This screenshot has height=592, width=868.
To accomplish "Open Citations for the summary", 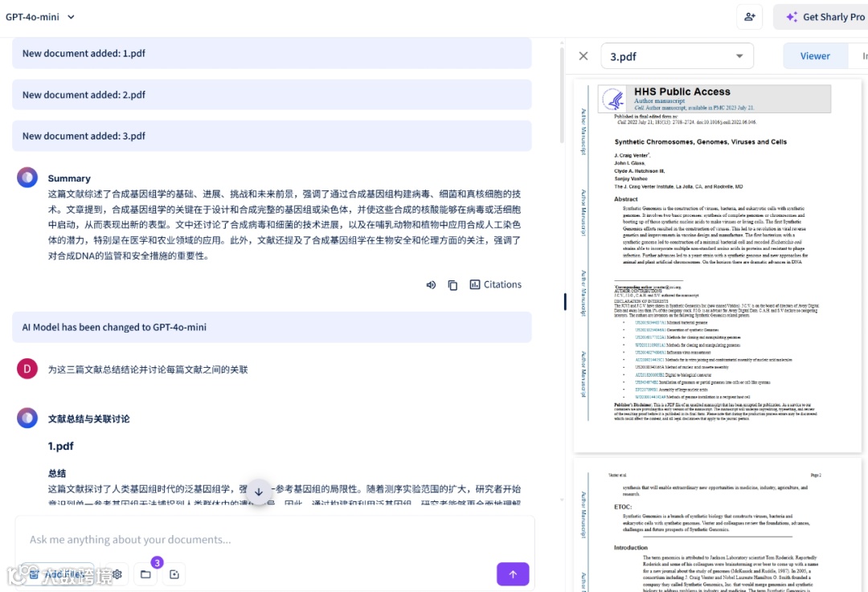I will click(x=495, y=284).
